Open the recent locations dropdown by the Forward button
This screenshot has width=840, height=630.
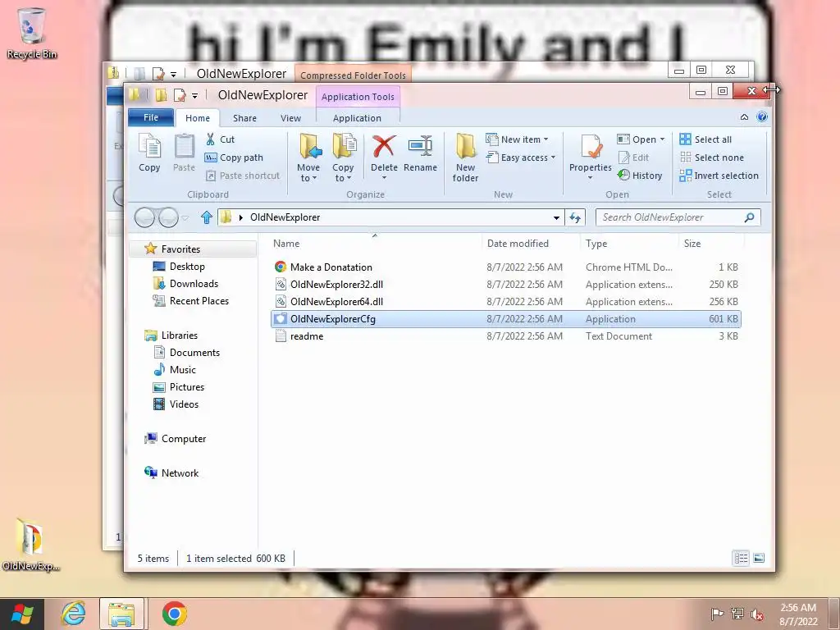(x=185, y=217)
